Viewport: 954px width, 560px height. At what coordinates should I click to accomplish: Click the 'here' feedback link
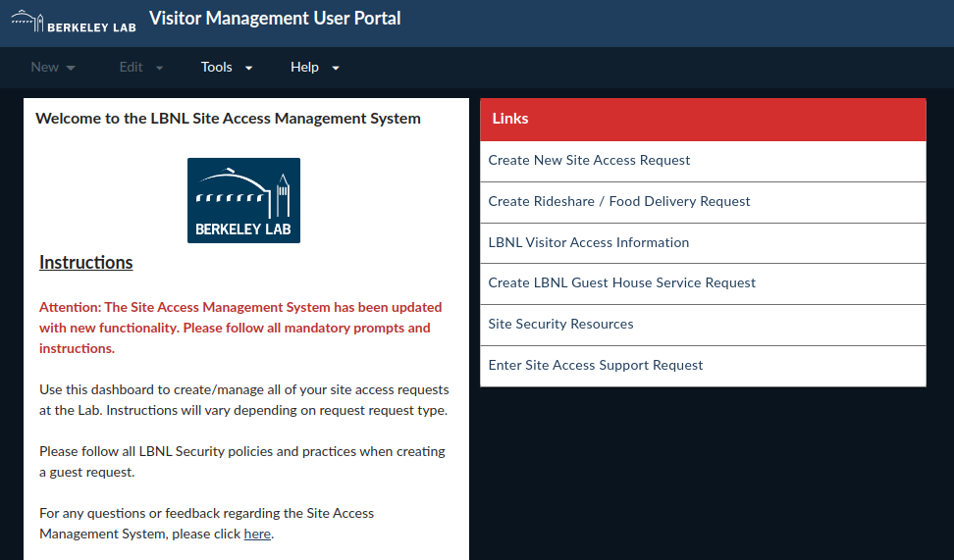pyautogui.click(x=257, y=534)
